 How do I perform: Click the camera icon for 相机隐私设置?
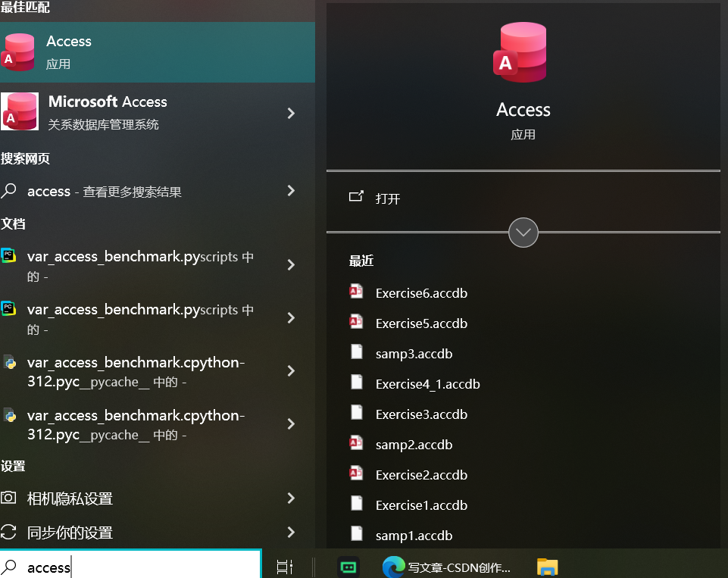tap(8, 498)
